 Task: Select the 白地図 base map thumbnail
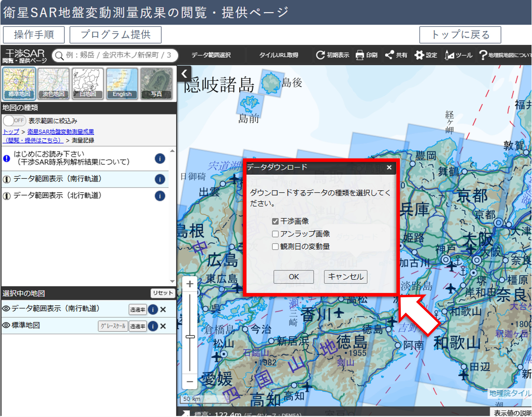tap(88, 84)
